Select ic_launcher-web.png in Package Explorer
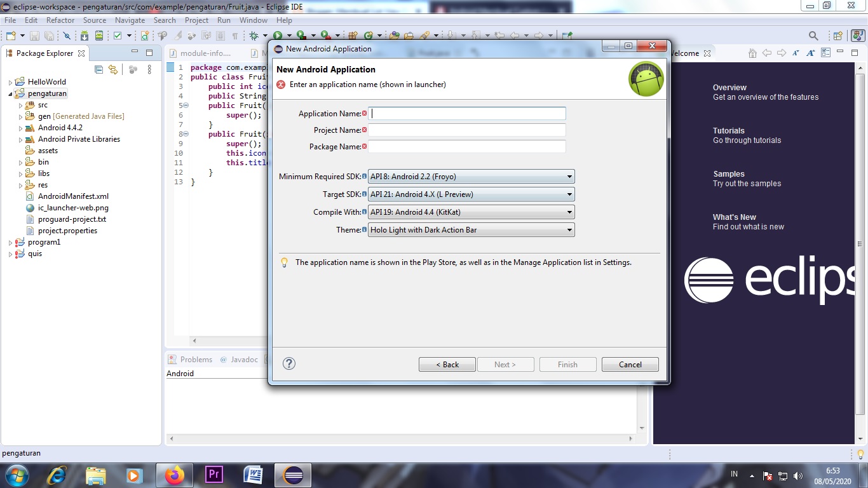Screen dimensions: 868x488 point(73,208)
